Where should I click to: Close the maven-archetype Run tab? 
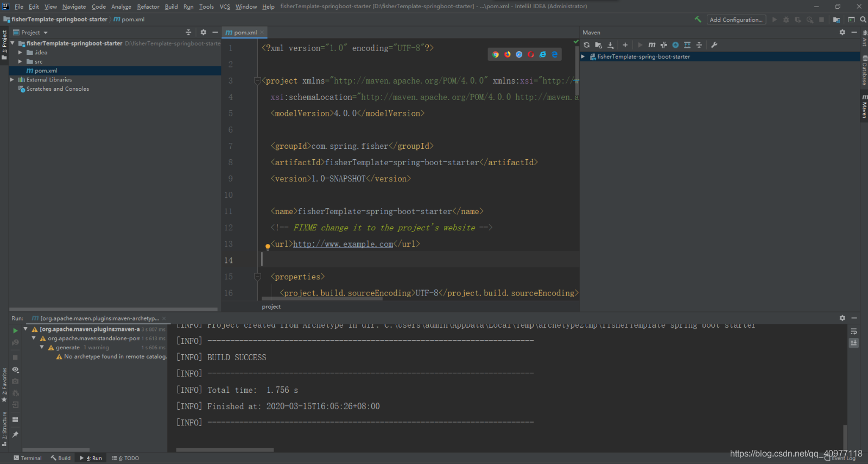(x=164, y=318)
